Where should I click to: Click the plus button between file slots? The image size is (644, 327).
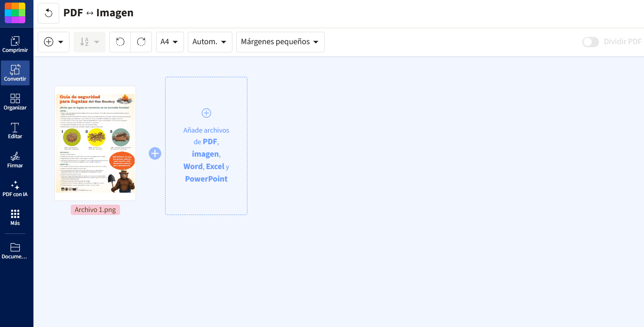155,153
